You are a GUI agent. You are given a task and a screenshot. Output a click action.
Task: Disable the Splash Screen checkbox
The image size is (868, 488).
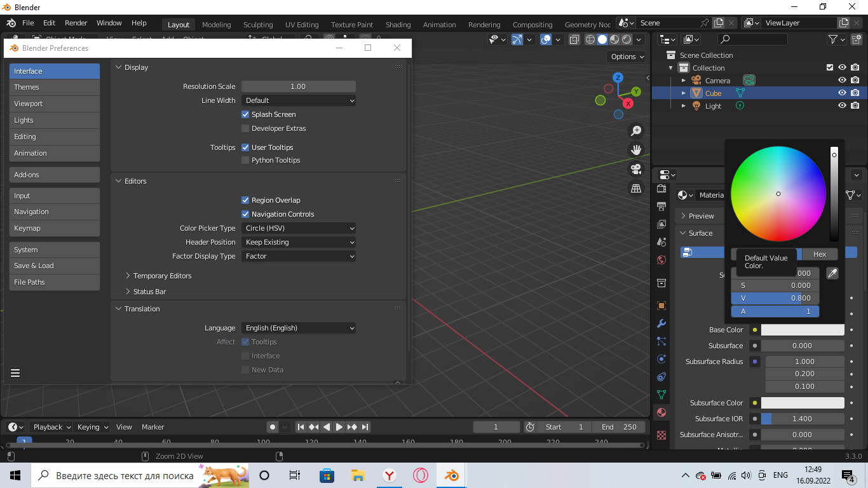point(245,114)
